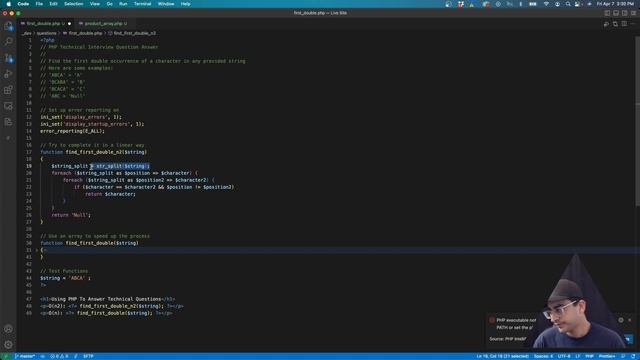Open the Accounts menu icon
Screen dimensions: 640x360
[8, 329]
